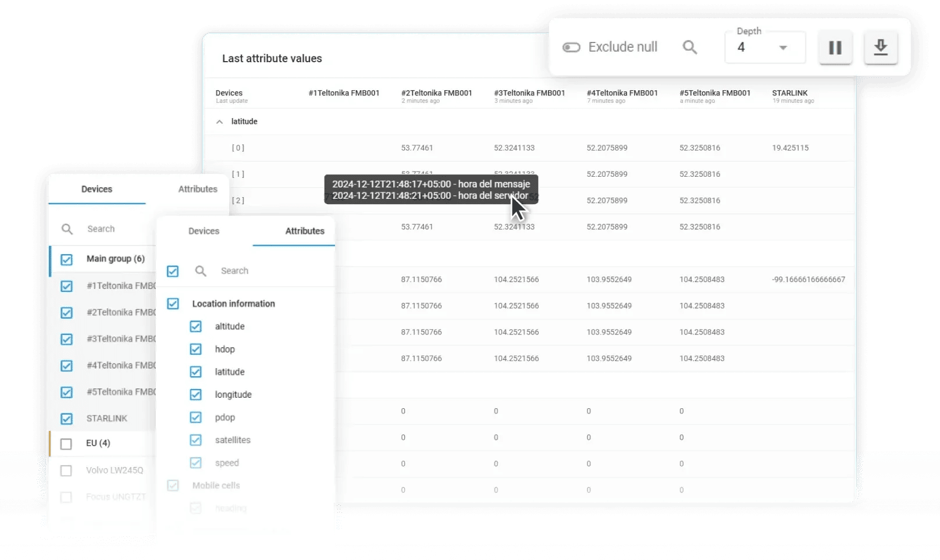Click the search magnifier in top toolbar
Screen dimensions: 940x560
[x=689, y=48]
